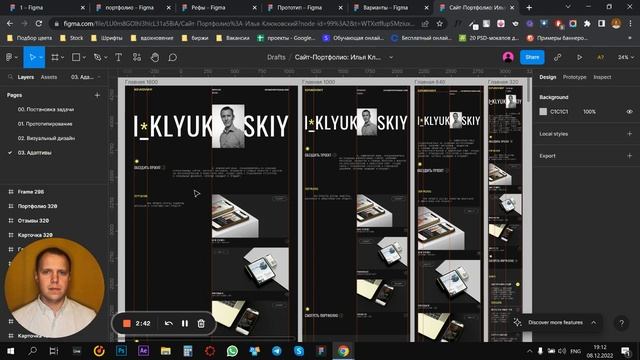Select the Comment tool
The width and height of the screenshot is (640, 360).
(x=173, y=58)
